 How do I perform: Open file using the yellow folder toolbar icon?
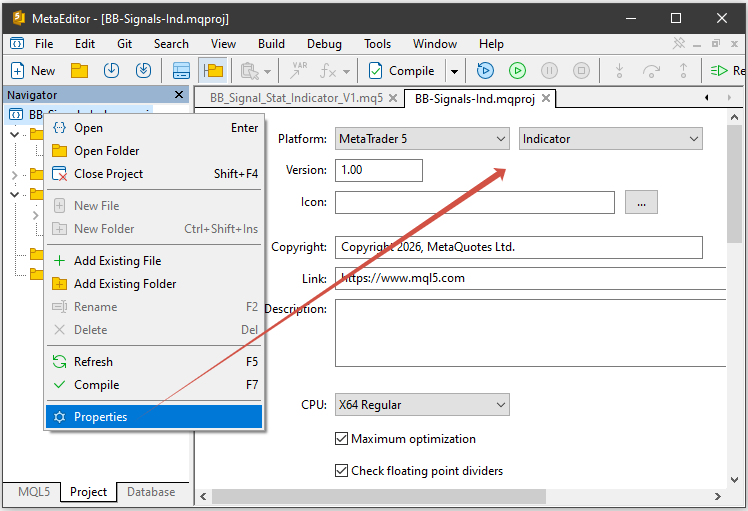pyautogui.click(x=79, y=71)
